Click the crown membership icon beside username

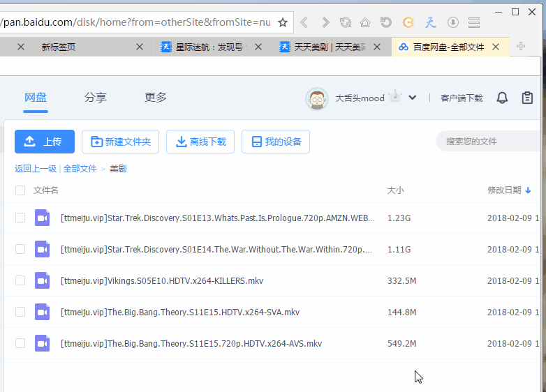tap(396, 96)
